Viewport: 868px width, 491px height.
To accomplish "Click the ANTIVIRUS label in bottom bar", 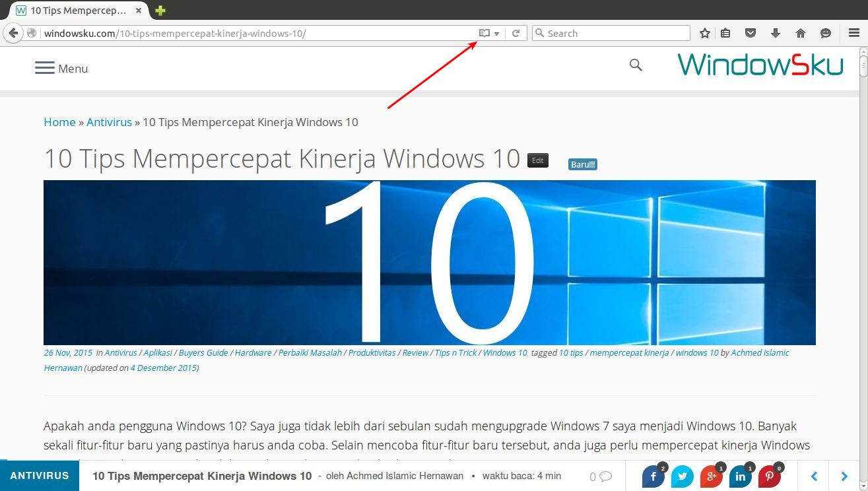I will click(x=40, y=476).
